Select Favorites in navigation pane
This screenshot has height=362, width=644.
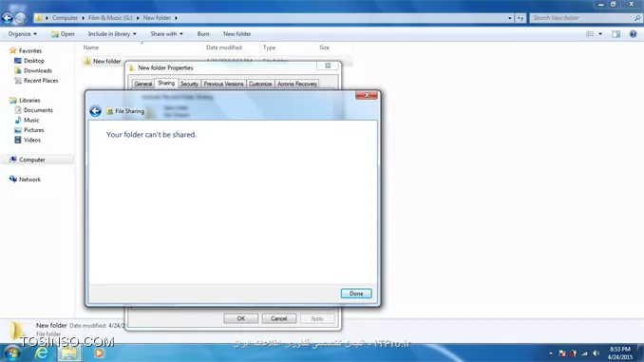click(x=30, y=50)
